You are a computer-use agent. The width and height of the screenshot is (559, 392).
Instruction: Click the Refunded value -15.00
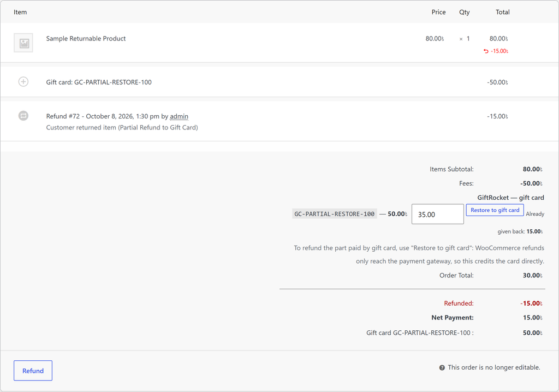[532, 303]
